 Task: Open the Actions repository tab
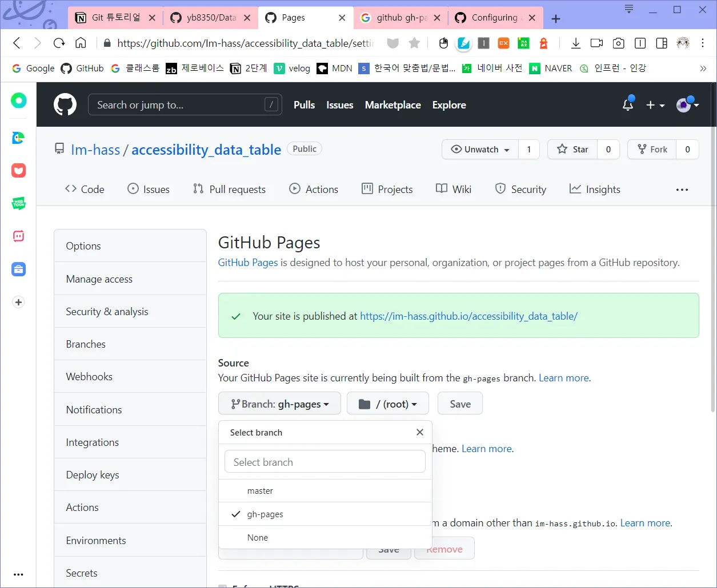coord(314,190)
